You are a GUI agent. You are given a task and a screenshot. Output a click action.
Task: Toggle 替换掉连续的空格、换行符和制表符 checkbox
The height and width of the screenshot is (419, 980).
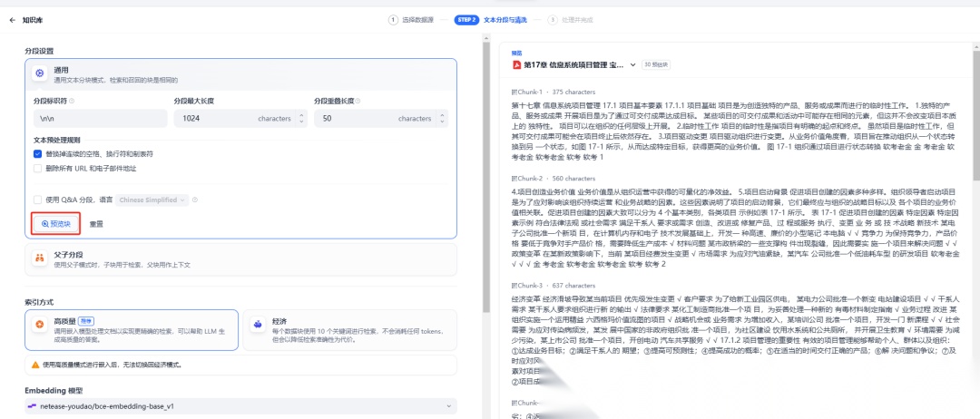[x=37, y=153]
